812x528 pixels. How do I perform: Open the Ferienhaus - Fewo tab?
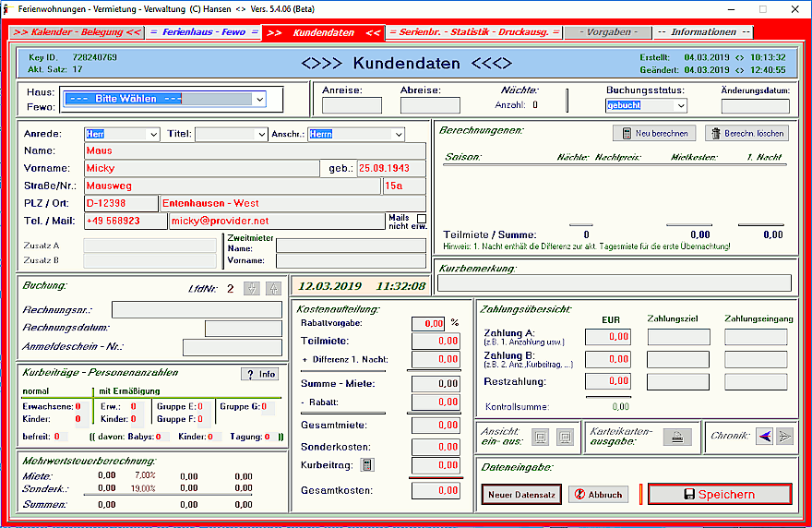click(x=204, y=32)
